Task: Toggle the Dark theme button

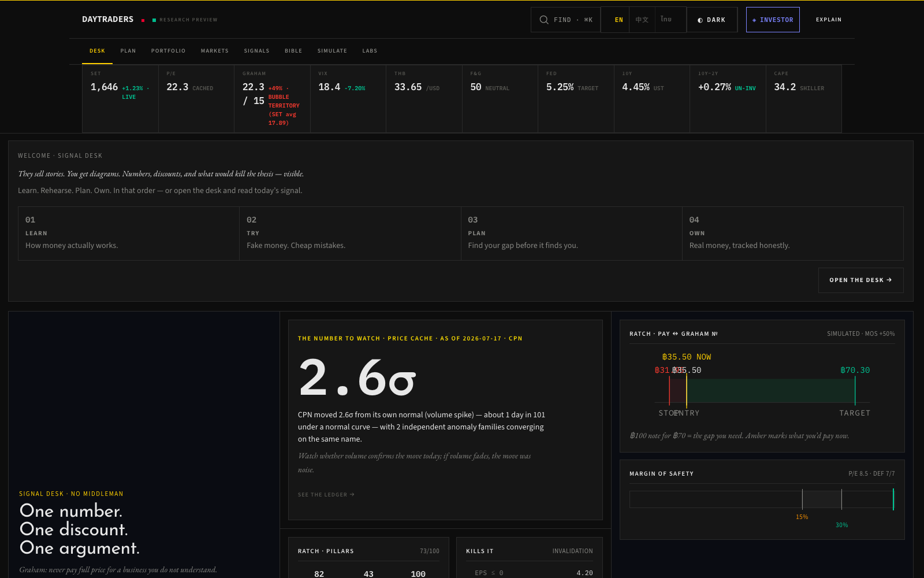Action: pyautogui.click(x=712, y=20)
